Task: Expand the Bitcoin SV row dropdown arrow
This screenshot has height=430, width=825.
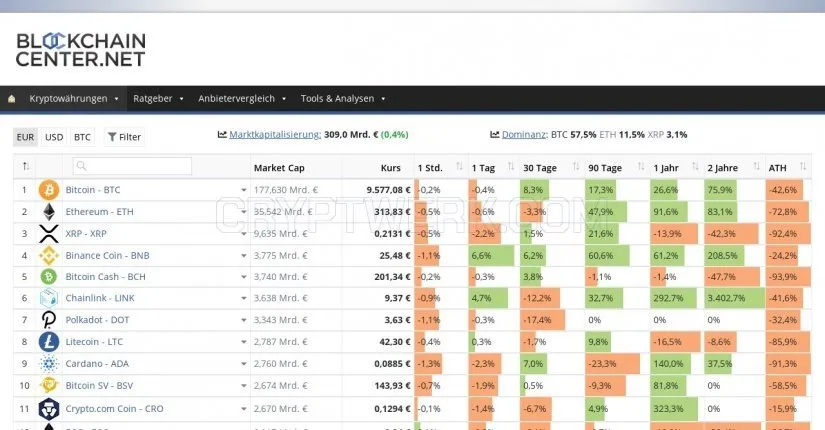Action: 244,386
